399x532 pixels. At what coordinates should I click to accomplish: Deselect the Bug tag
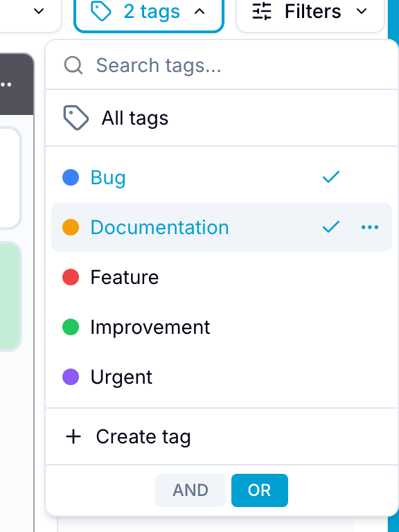coord(222,177)
